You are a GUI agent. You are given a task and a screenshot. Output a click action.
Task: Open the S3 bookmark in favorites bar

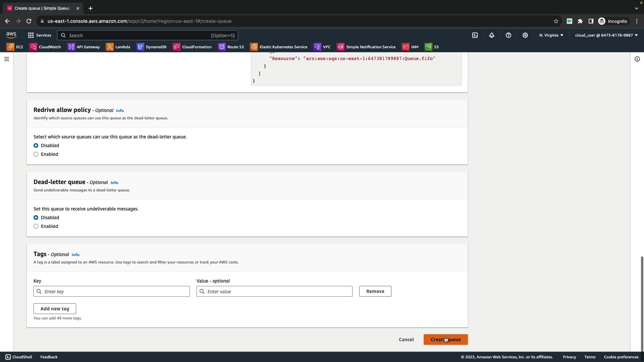432,47
